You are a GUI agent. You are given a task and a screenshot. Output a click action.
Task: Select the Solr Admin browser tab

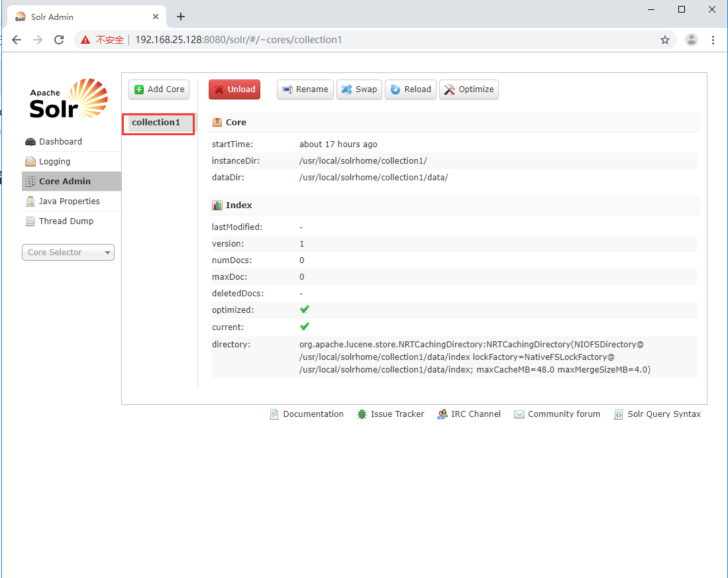[87, 17]
